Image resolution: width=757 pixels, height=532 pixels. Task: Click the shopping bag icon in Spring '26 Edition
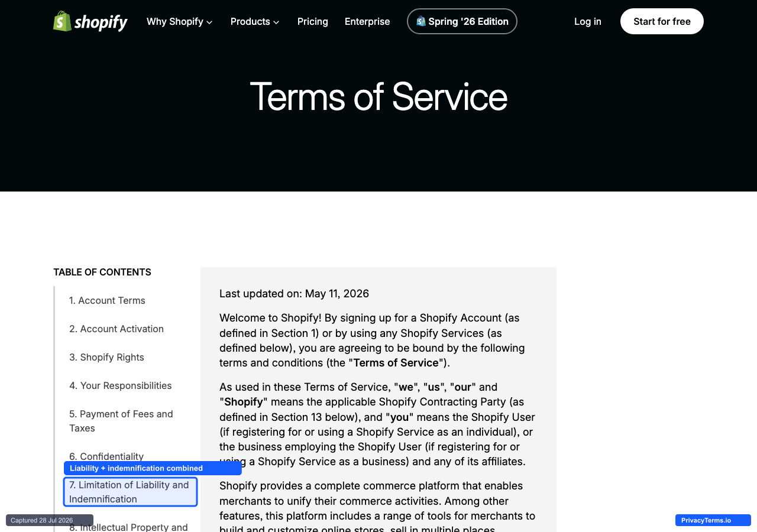(421, 21)
